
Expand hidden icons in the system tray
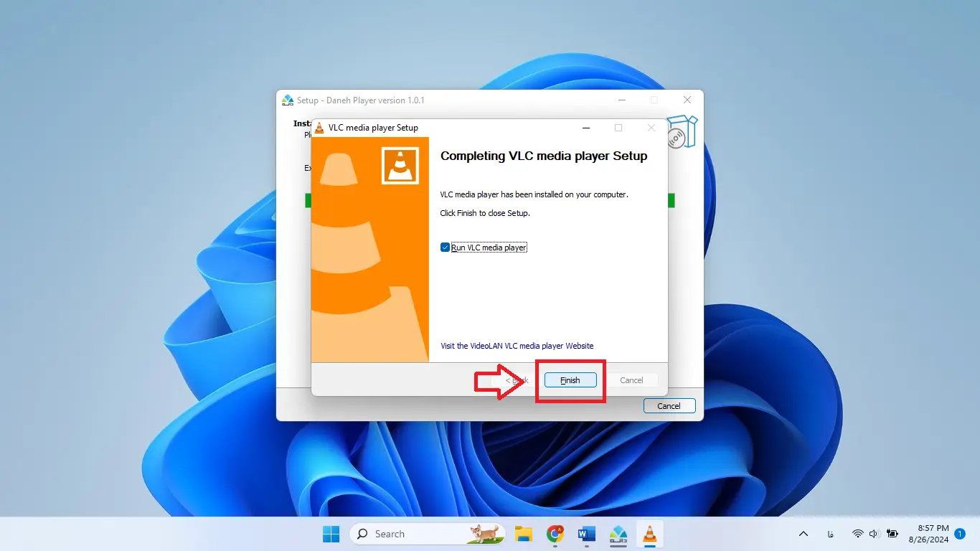pos(804,534)
